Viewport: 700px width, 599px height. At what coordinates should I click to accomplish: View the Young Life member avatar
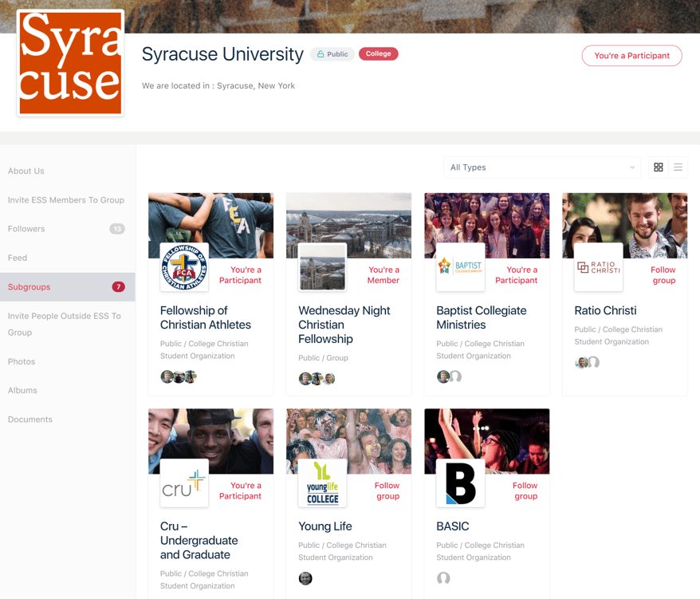point(305,578)
